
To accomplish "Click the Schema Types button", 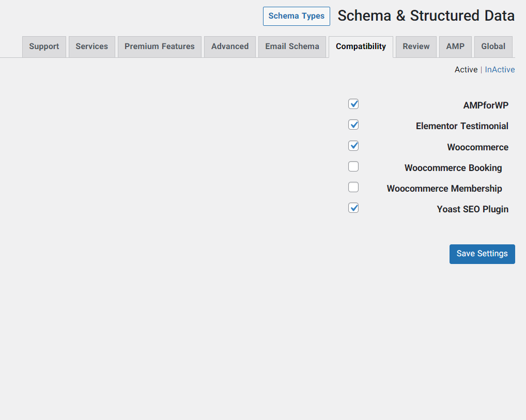I will click(296, 16).
